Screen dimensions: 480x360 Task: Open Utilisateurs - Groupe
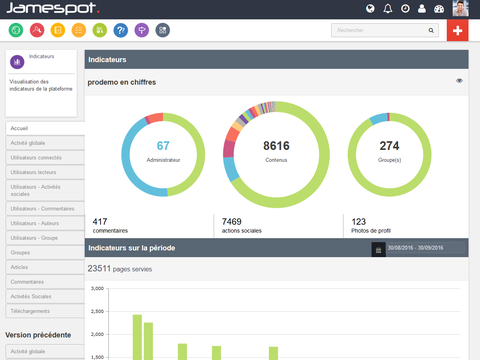(45, 238)
